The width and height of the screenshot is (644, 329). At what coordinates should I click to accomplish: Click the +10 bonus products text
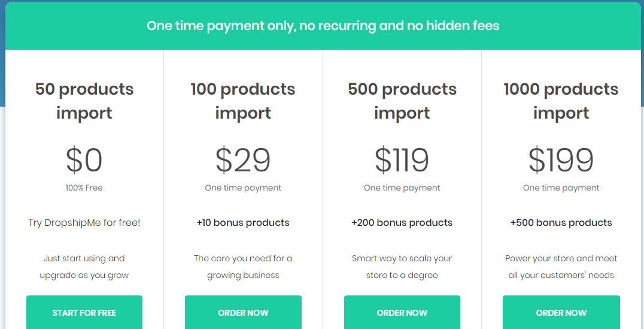pos(243,222)
